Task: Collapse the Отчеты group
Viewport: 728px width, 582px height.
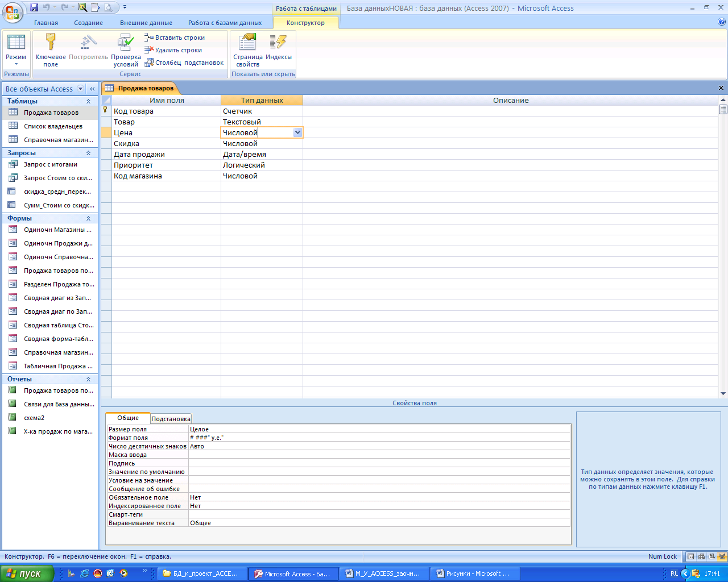Action: [88, 379]
